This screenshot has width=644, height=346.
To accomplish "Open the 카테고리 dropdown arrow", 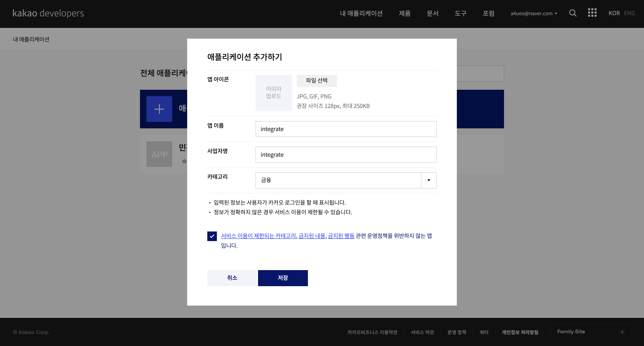I will (428, 180).
